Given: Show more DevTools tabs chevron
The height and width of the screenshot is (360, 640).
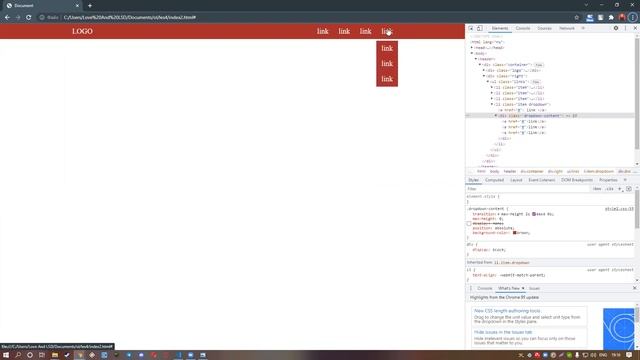Looking at the screenshot, I should pos(583,28).
